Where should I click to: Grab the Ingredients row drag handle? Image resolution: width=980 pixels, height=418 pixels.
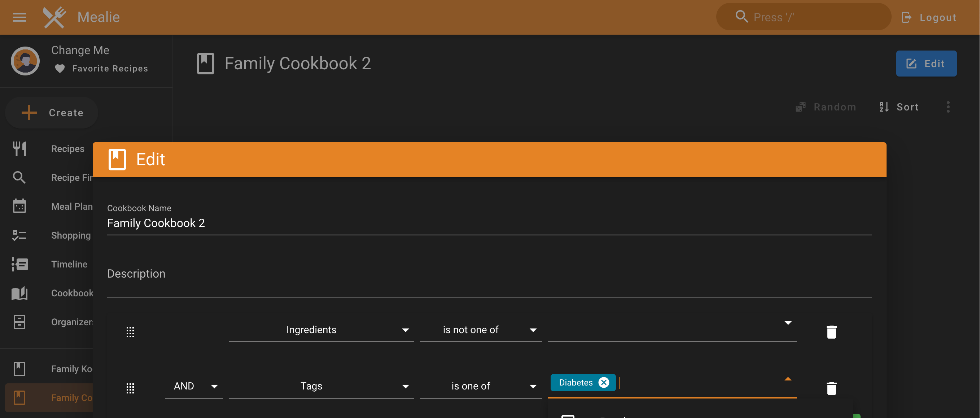130,332
